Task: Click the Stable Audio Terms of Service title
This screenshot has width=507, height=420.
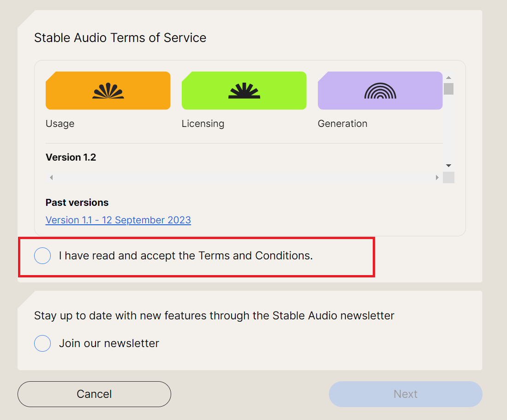Action: (x=120, y=37)
